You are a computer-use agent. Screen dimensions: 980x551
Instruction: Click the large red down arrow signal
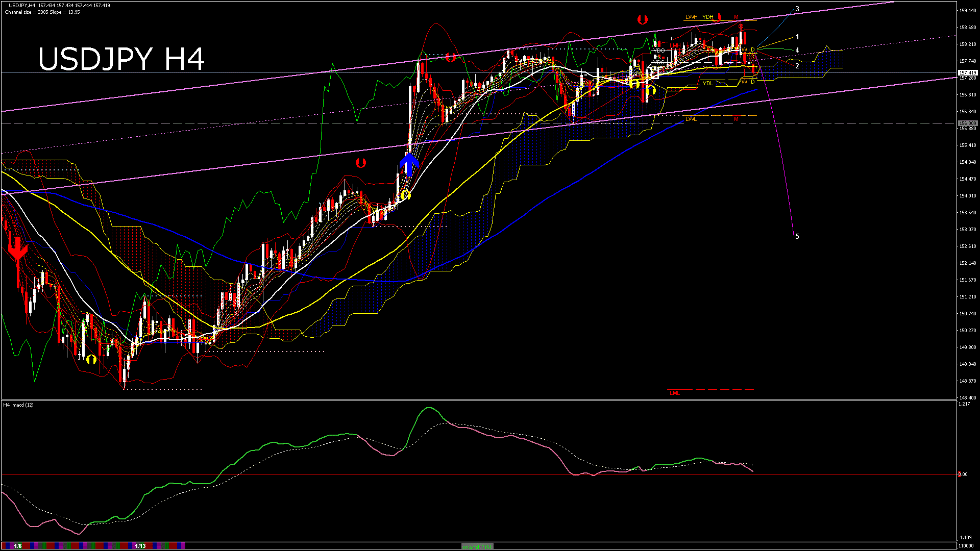tap(18, 250)
